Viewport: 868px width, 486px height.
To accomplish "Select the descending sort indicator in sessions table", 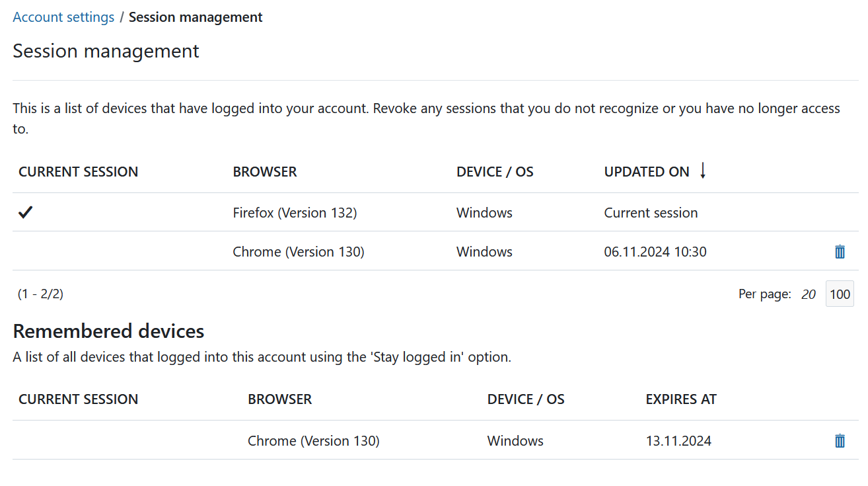I will point(702,171).
